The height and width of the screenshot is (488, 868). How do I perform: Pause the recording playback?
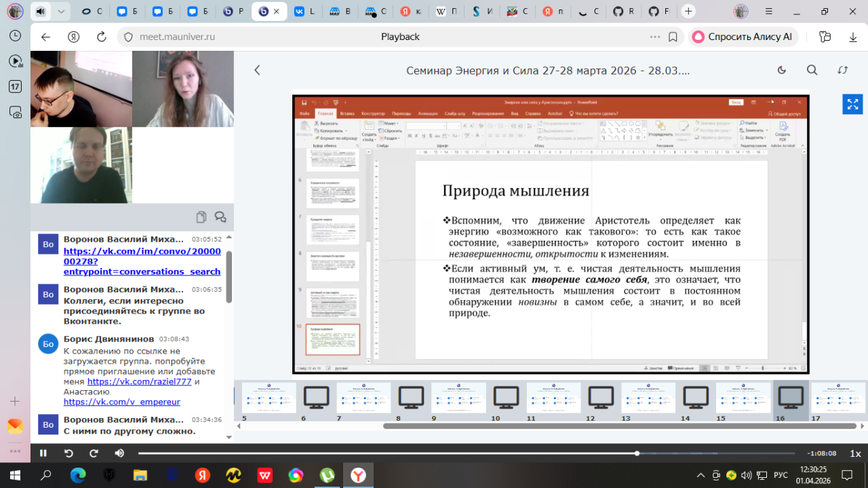tap(43, 453)
